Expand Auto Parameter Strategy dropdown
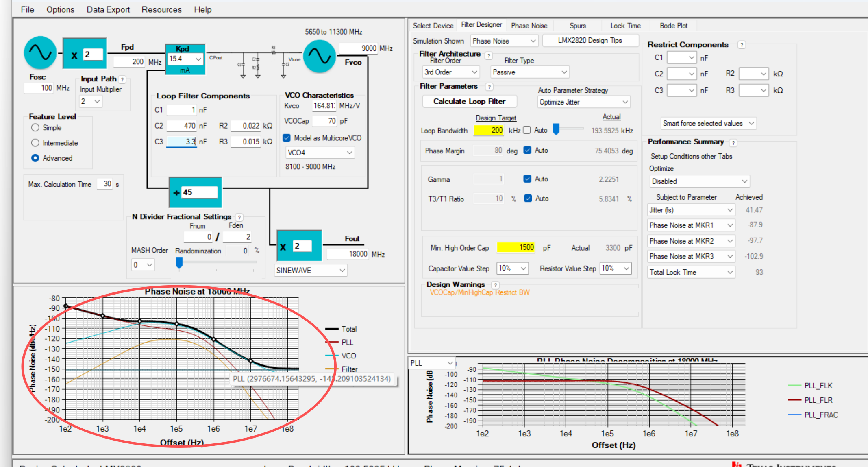 (x=583, y=102)
